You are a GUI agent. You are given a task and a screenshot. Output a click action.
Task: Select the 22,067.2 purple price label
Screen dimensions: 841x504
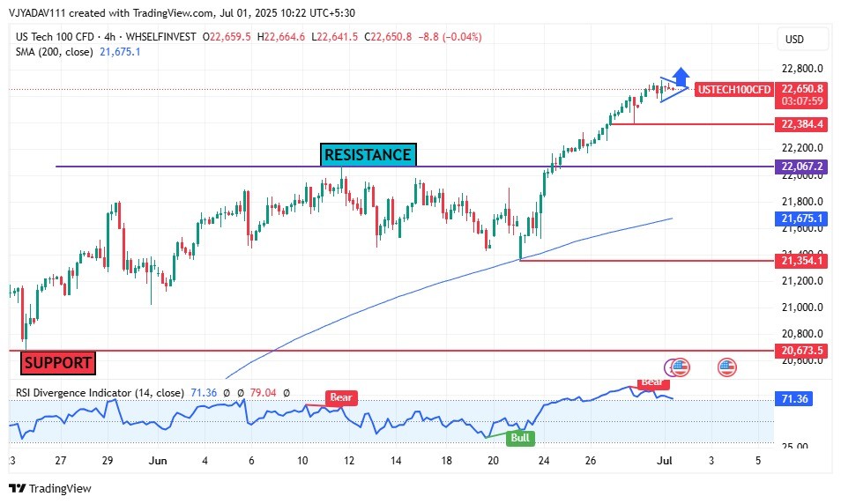pos(801,167)
